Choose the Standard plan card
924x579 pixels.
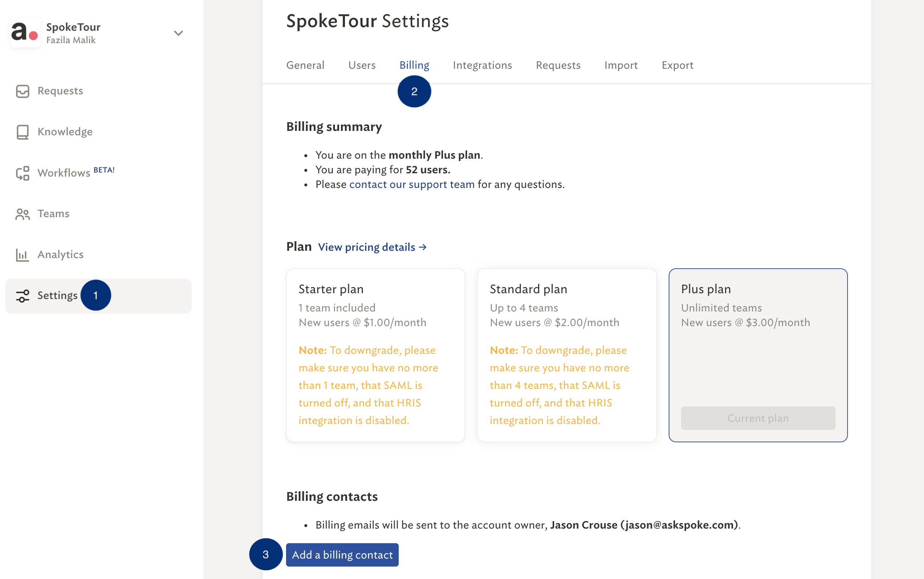(567, 355)
